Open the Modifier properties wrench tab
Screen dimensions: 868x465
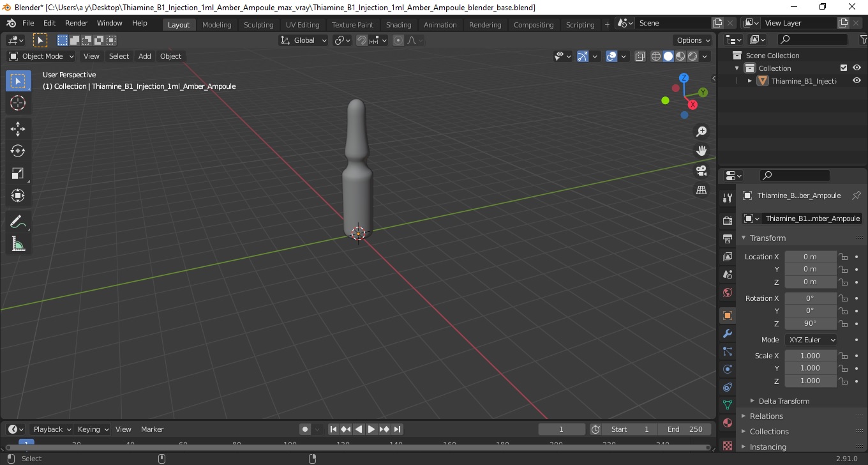point(728,333)
